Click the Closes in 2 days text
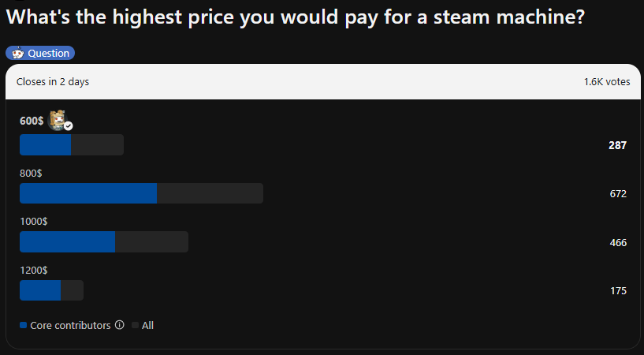Screen dimensions: 644x355 pos(53,82)
